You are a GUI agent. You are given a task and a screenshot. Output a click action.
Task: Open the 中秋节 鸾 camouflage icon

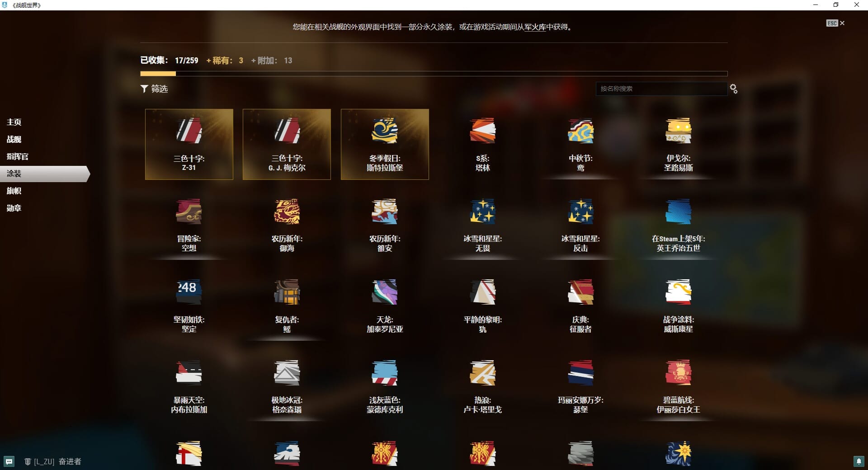[x=580, y=131]
